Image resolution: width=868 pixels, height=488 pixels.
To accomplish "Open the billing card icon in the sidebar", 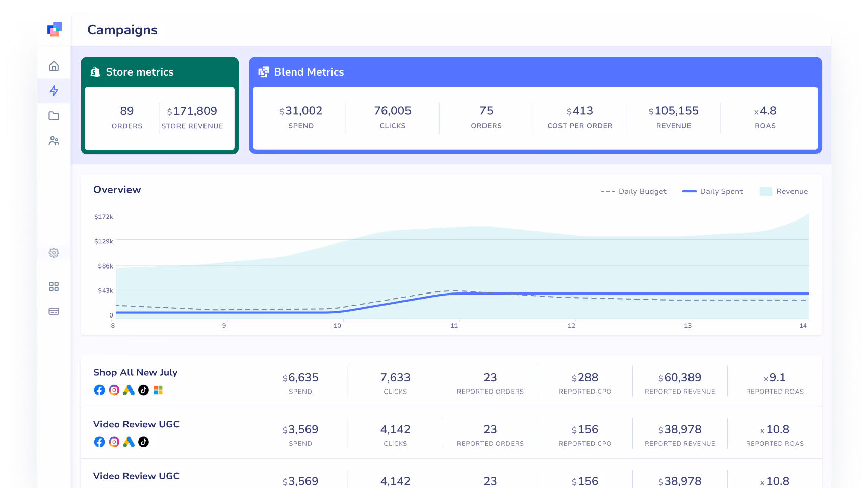I will (x=54, y=311).
